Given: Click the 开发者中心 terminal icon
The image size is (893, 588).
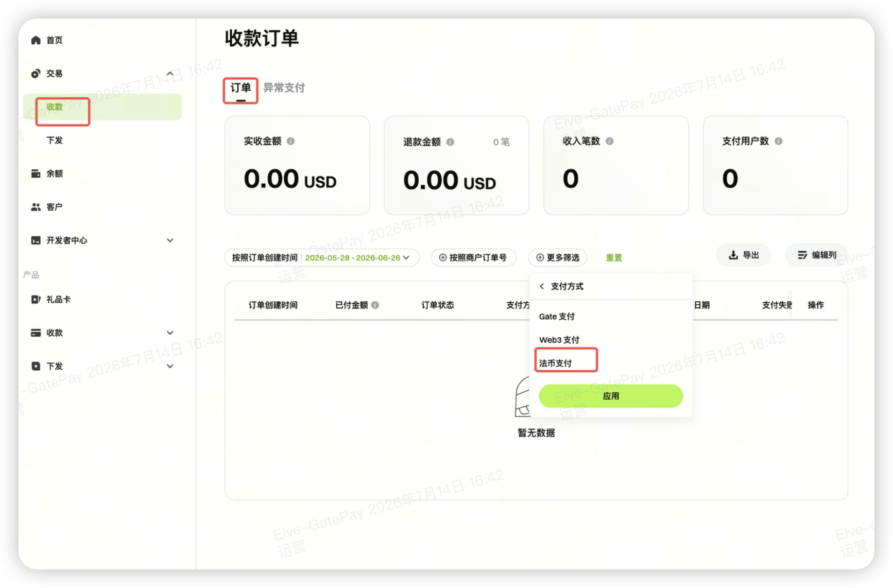Looking at the screenshot, I should [36, 240].
